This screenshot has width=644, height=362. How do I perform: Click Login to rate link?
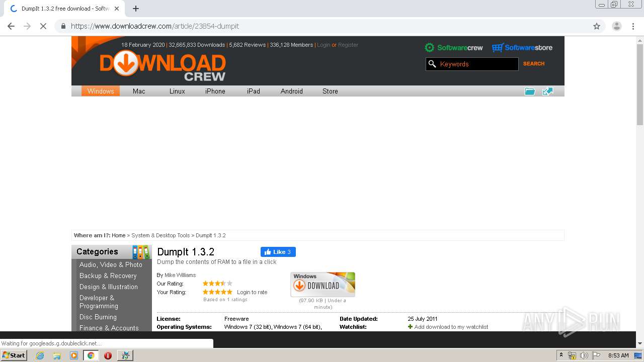[x=252, y=292]
